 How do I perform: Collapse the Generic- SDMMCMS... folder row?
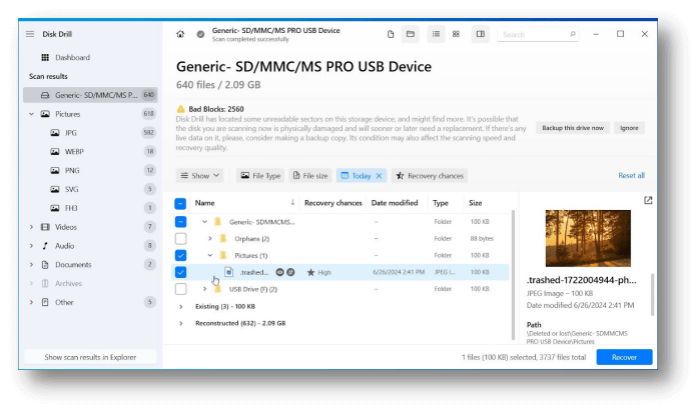tap(205, 222)
